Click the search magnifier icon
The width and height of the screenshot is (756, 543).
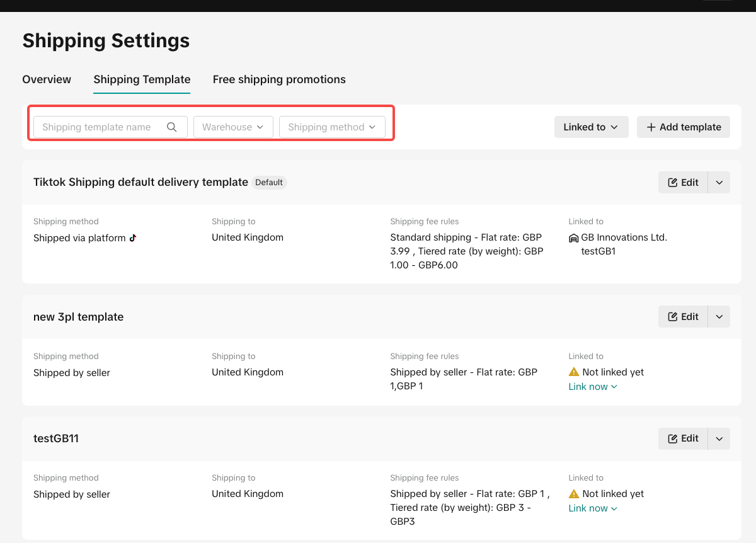click(171, 127)
